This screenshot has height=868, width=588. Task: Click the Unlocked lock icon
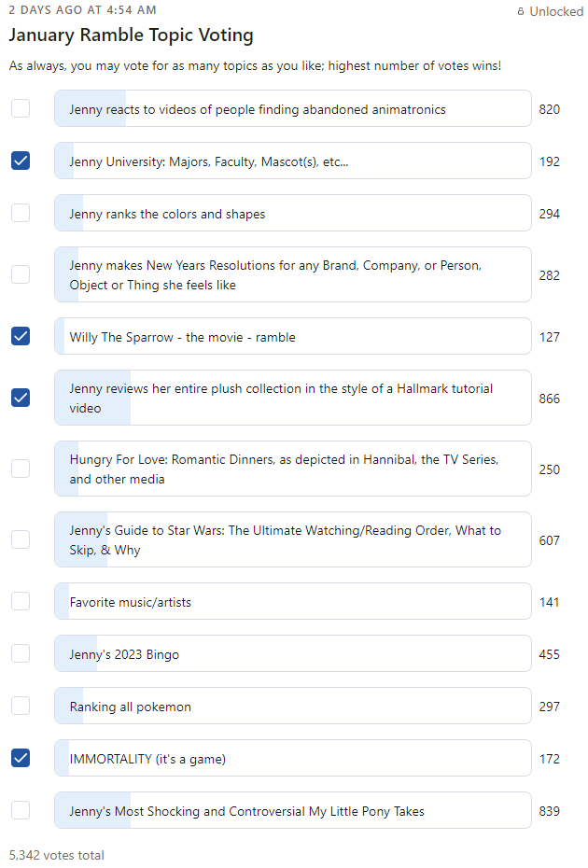click(x=521, y=11)
